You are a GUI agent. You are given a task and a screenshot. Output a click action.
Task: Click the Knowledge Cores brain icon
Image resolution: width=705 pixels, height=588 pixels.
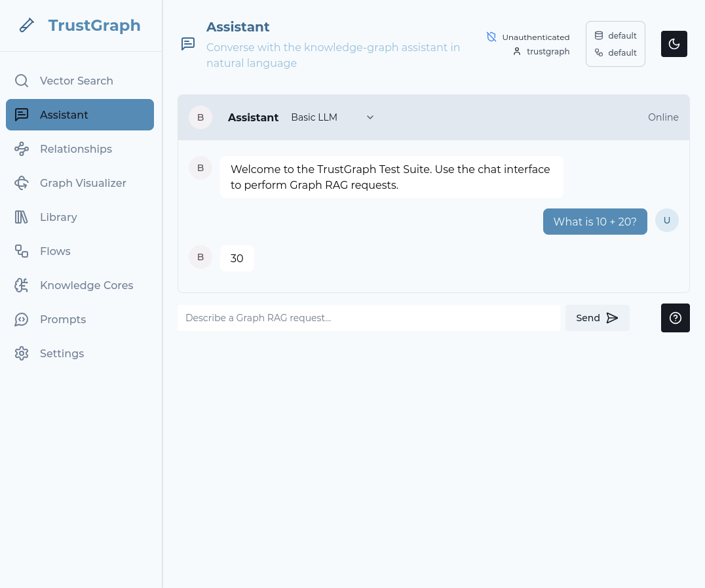tap(22, 285)
